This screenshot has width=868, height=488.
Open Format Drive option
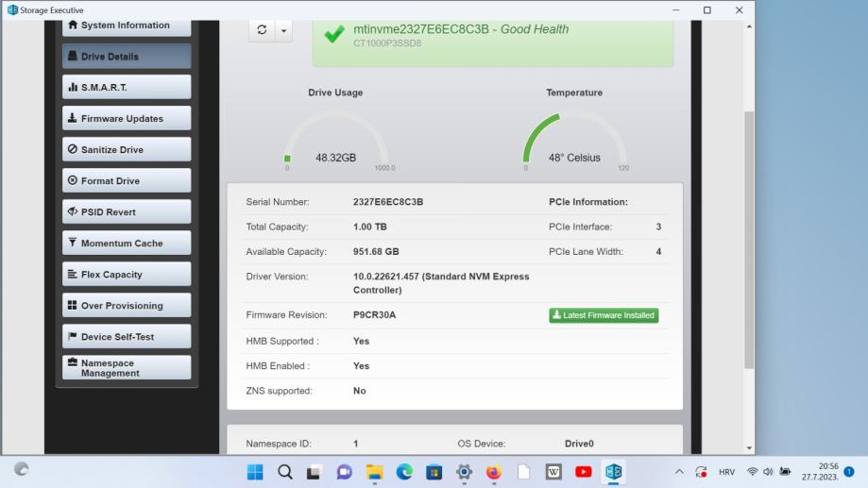click(x=127, y=181)
